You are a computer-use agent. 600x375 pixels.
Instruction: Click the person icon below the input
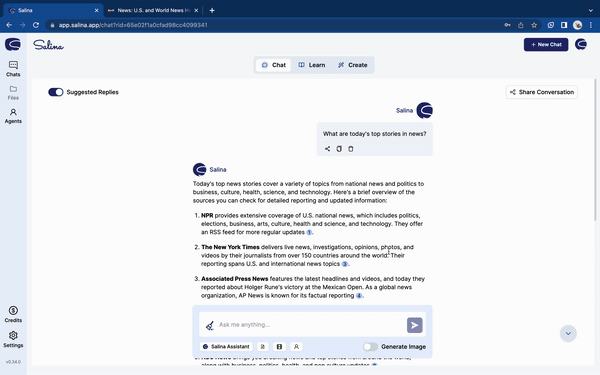[296, 347]
